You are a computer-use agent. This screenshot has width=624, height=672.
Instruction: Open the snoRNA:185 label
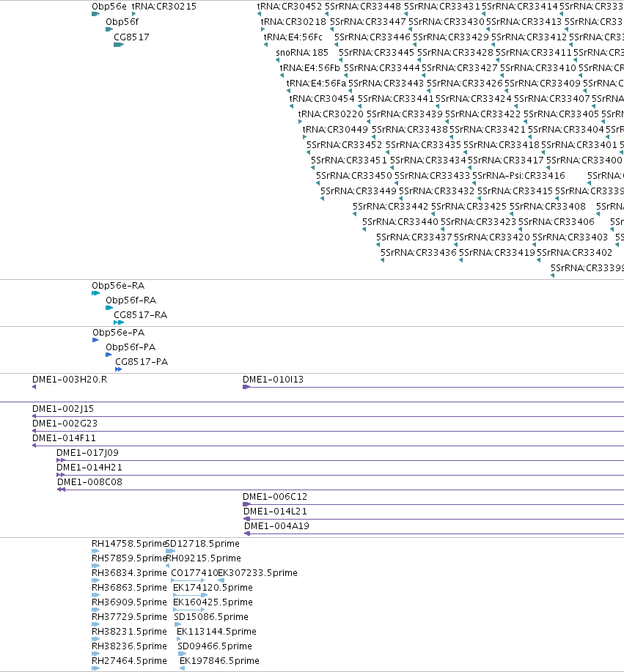click(302, 53)
